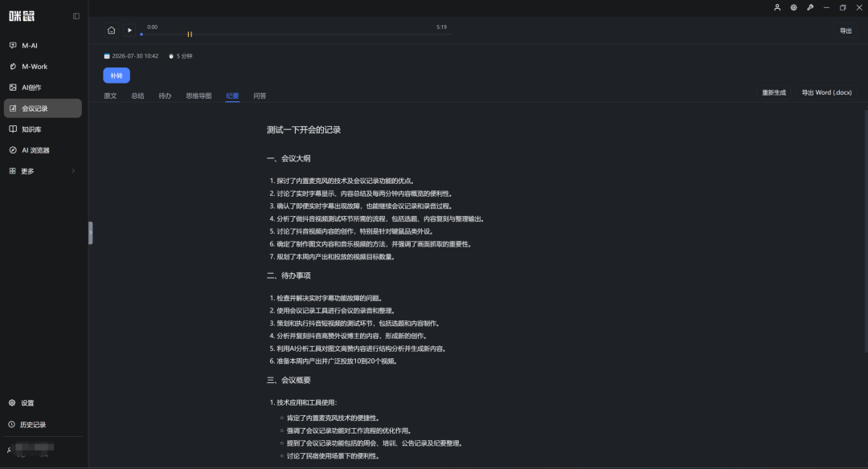Click the 重新生成 button

pos(774,93)
